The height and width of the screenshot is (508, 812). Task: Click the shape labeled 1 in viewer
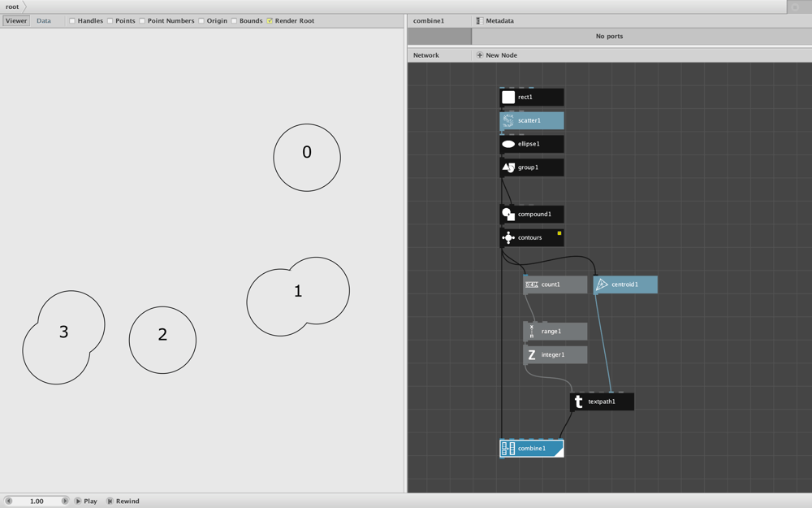(298, 297)
